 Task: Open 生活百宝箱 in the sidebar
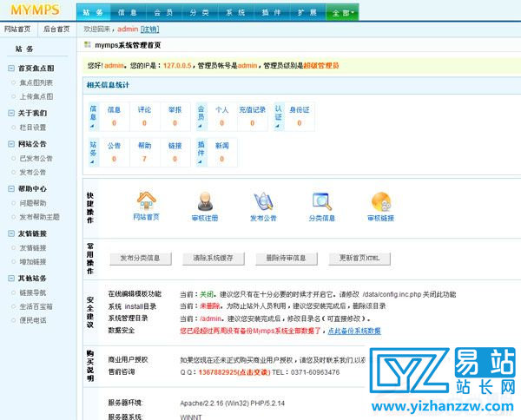point(36,306)
